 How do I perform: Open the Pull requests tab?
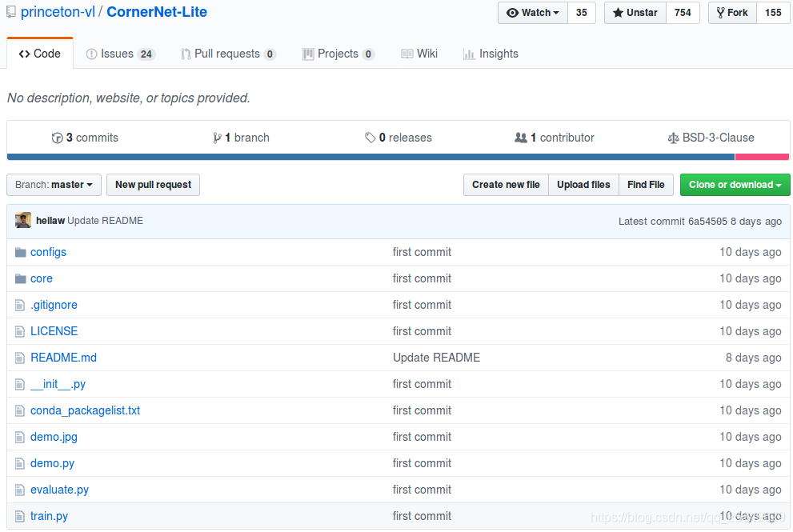pyautogui.click(x=228, y=54)
